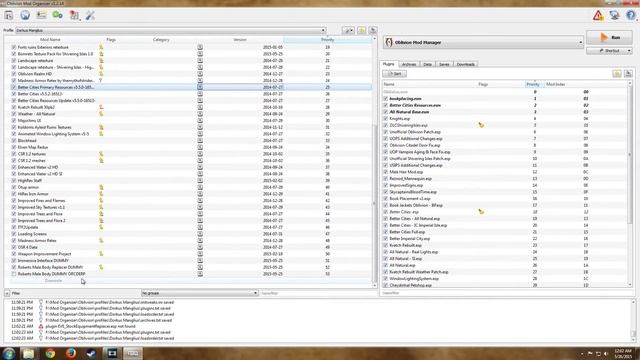Sort mod list by Version column header
This screenshot has width=640, height=360.
(x=240, y=40)
